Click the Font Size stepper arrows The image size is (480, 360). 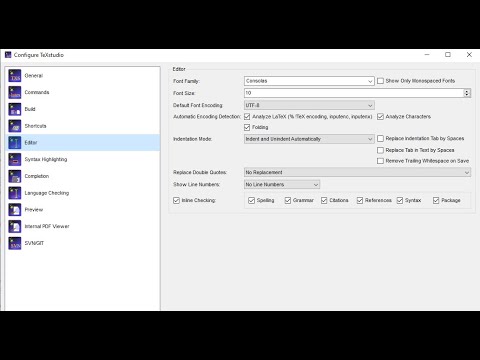467,93
